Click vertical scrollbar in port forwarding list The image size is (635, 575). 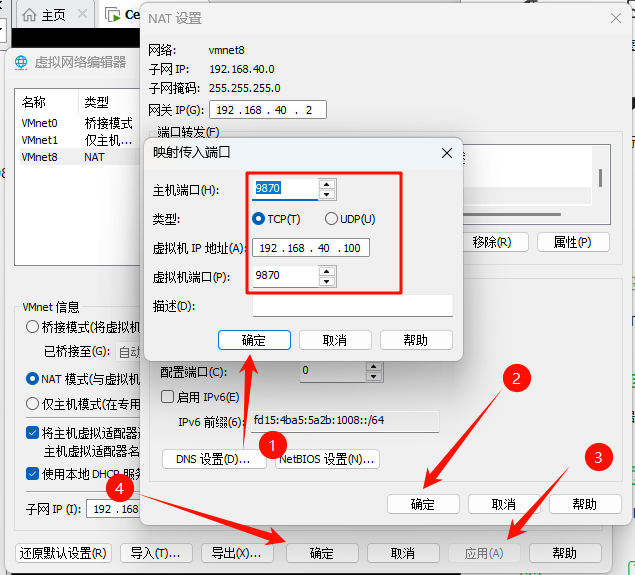pyautogui.click(x=601, y=178)
